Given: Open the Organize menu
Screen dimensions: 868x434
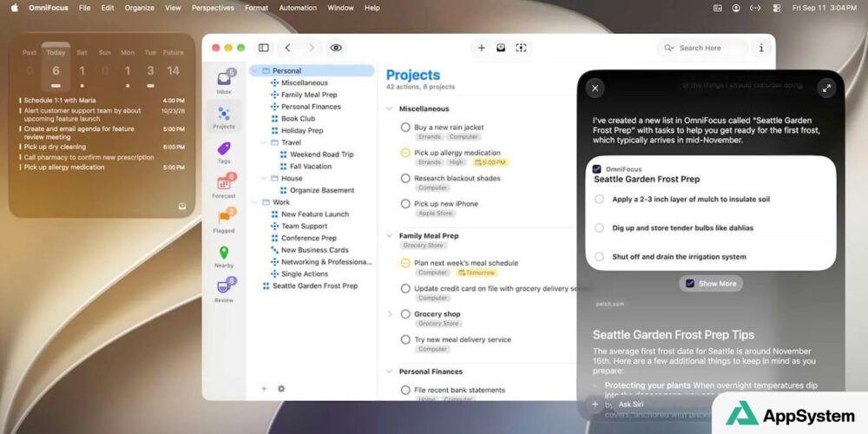Looking at the screenshot, I should point(140,8).
